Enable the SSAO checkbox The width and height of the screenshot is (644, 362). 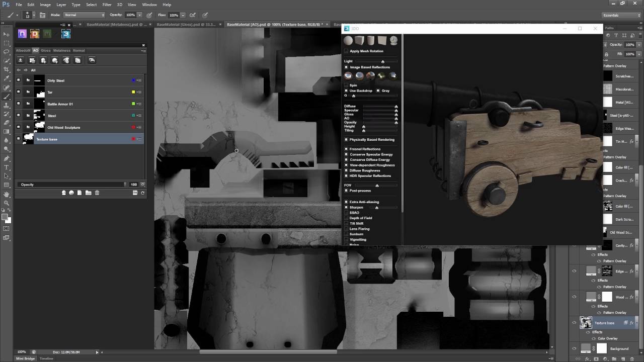pyautogui.click(x=346, y=213)
